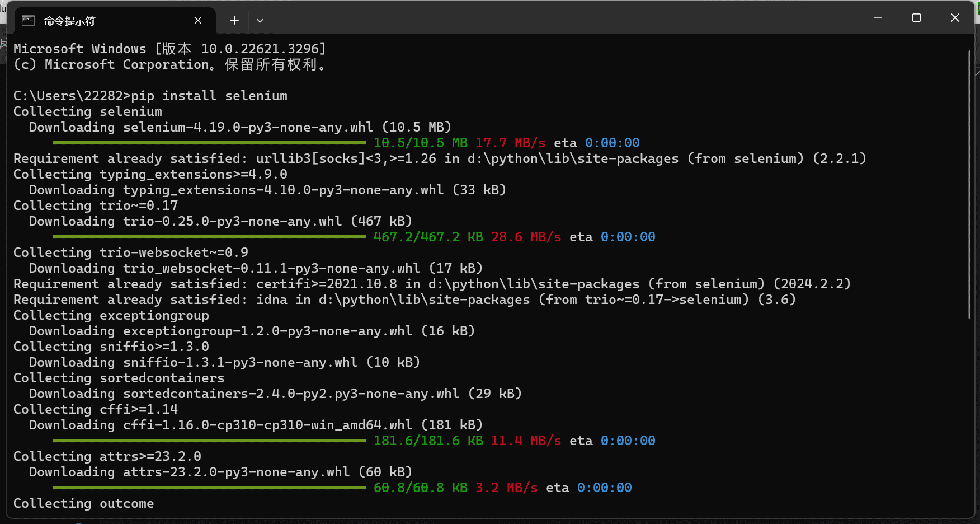Screen dimensions: 980x524
Task: Click the attrs 60.8 KB progress bar
Action: coord(209,488)
